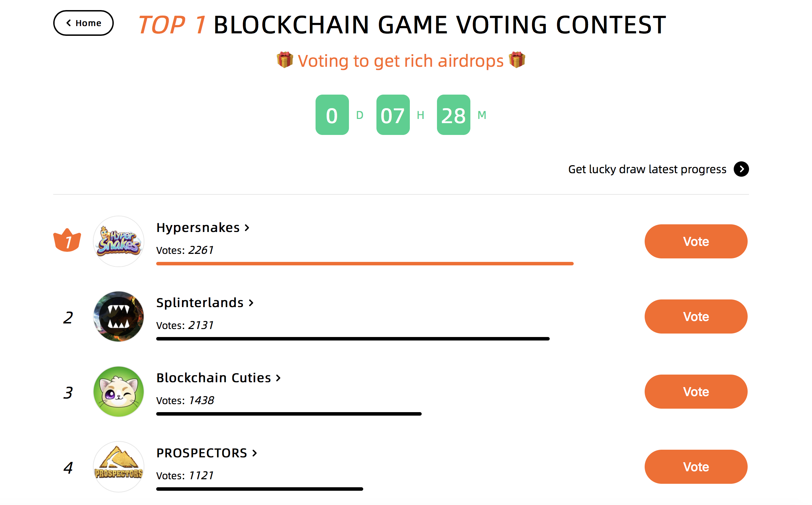Image resolution: width=812 pixels, height=505 pixels.
Task: Vote for Blockchain Cuties
Action: pos(696,392)
